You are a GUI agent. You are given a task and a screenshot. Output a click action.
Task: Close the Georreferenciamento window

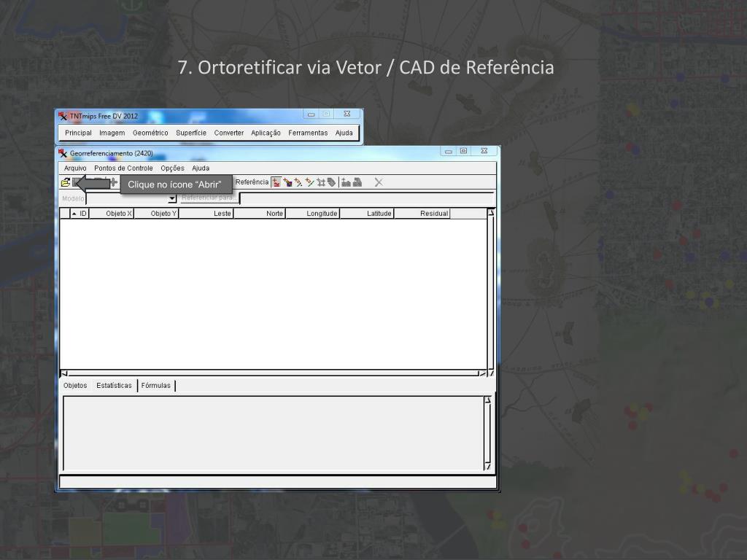click(x=484, y=151)
